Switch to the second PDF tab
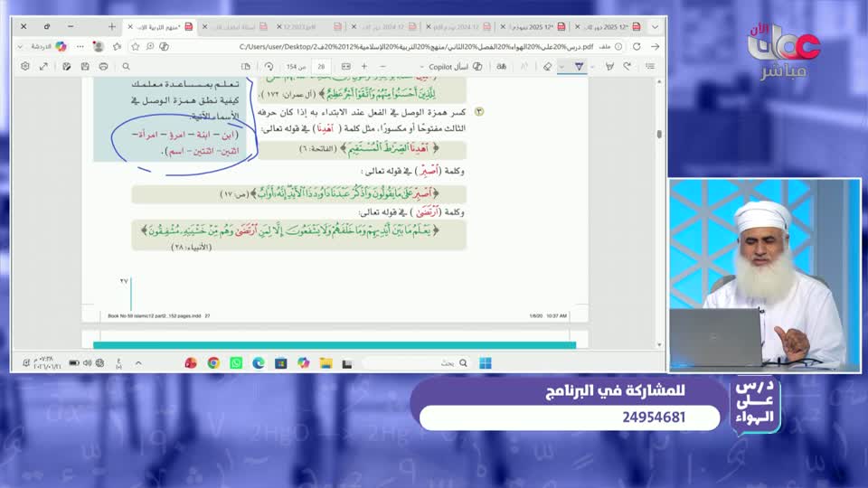868x488 pixels. 235,26
